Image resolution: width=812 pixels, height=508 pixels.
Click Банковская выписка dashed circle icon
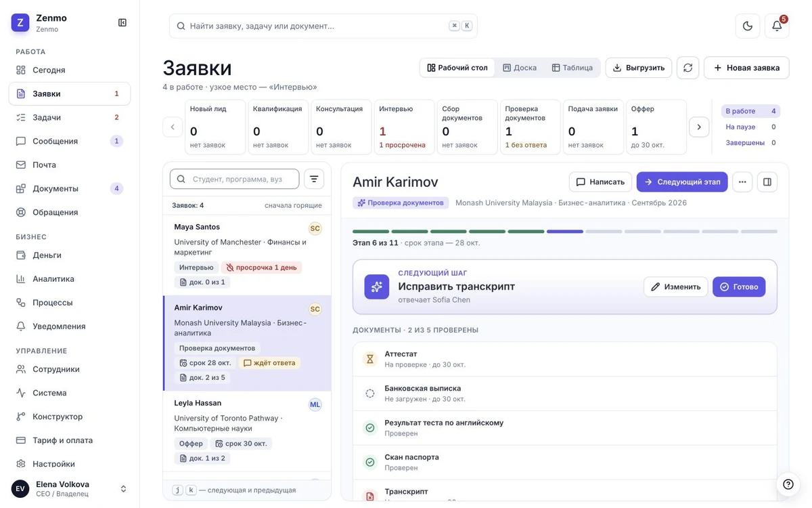tap(370, 394)
